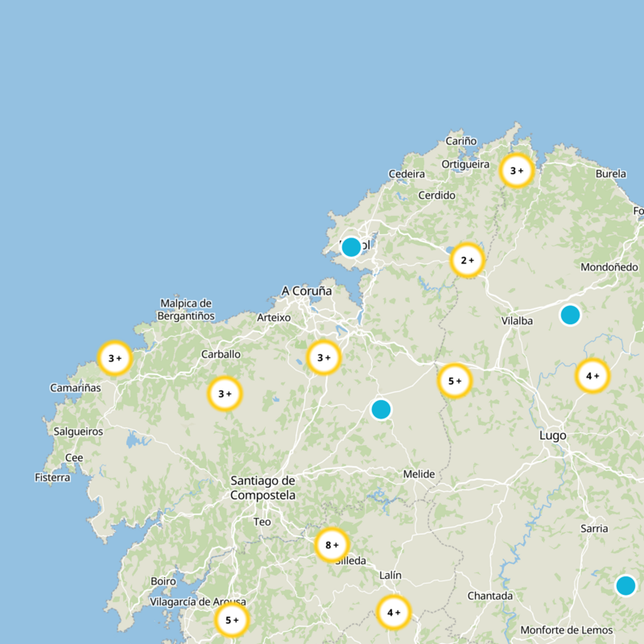Expand the 2+ cluster marker
Viewport: 644px width, 644px height.
click(x=468, y=260)
